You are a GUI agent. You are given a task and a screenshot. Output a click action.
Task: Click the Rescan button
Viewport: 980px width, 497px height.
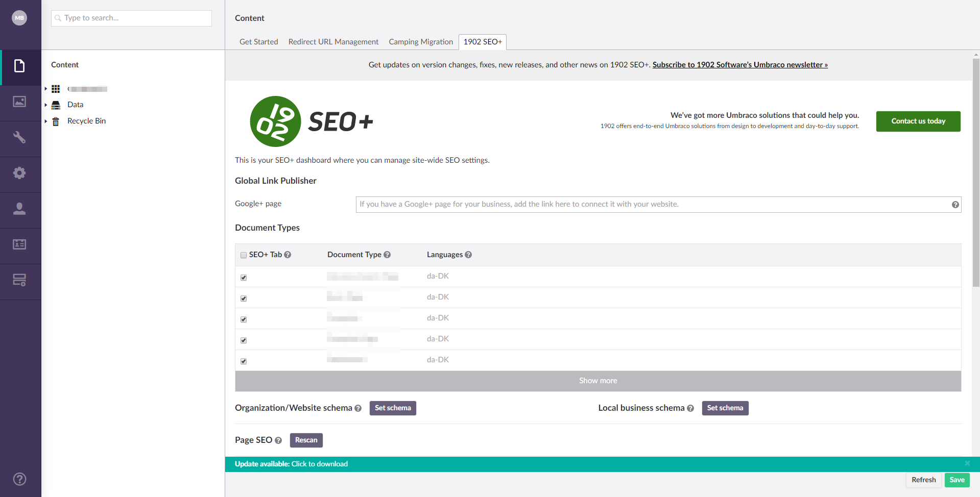click(306, 440)
